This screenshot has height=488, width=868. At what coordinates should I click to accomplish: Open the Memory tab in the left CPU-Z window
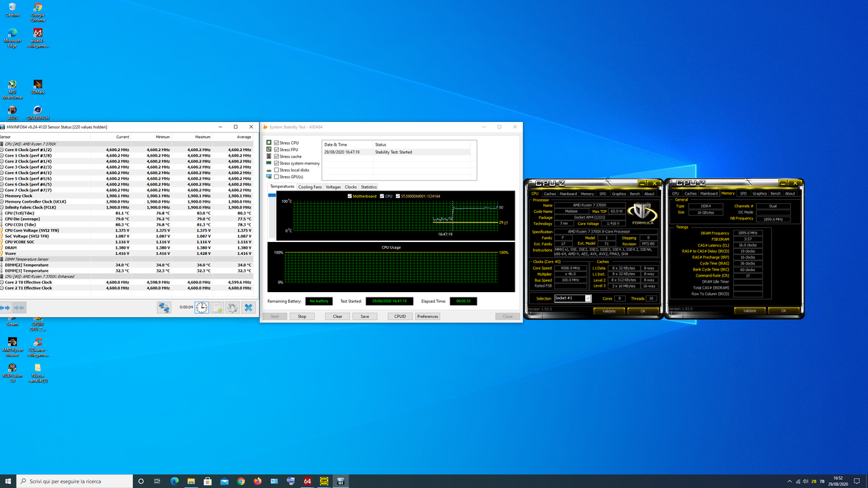click(587, 193)
